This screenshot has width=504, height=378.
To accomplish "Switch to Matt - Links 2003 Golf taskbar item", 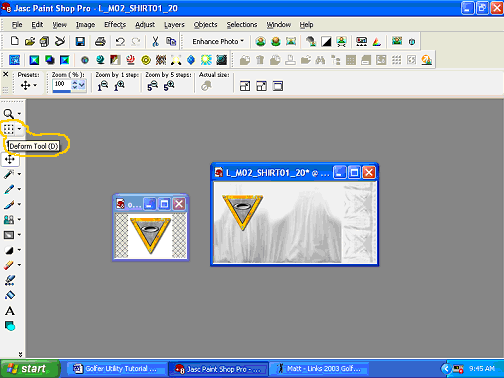I will [318, 369].
